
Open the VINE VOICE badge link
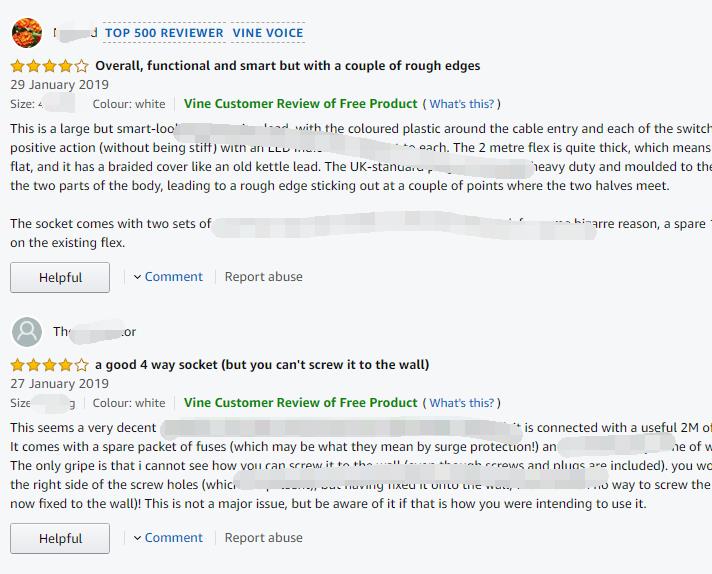point(268,33)
